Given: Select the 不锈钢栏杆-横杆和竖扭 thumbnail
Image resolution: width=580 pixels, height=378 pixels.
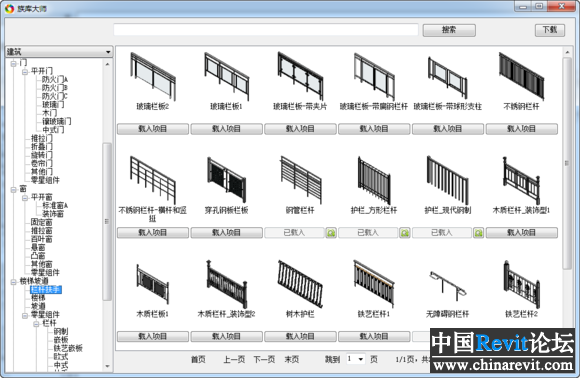Looking at the screenshot, I should click(153, 180).
